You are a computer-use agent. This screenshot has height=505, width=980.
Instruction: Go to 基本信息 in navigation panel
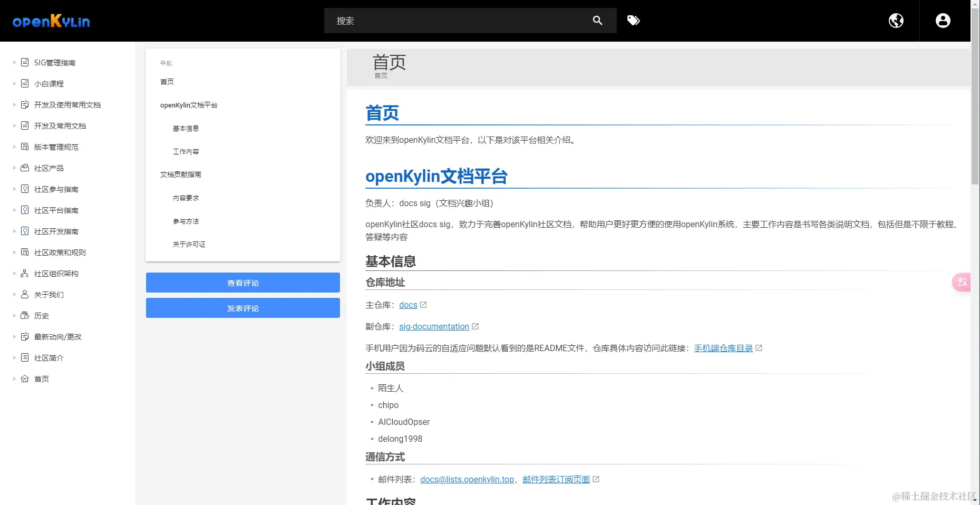(186, 128)
